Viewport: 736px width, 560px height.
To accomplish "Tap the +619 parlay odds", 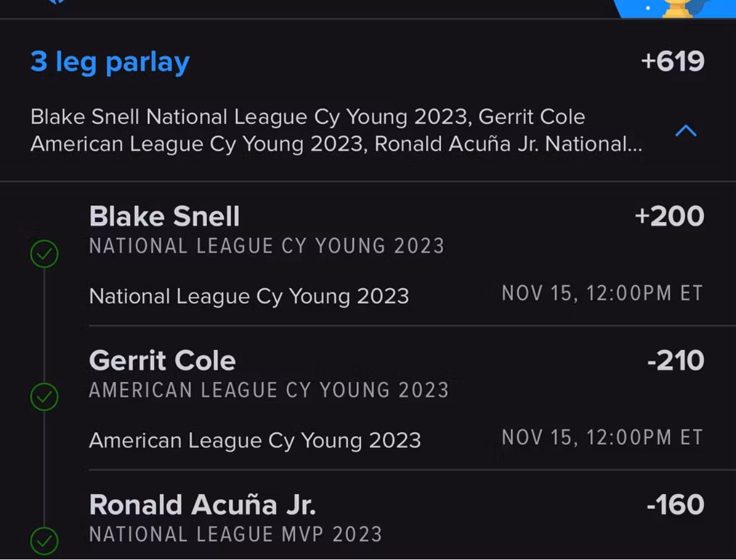I will (x=672, y=62).
